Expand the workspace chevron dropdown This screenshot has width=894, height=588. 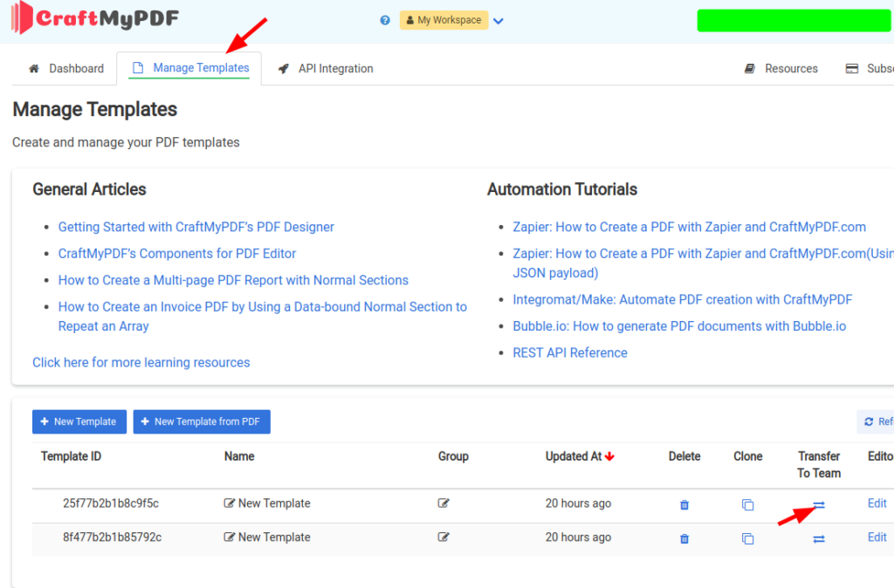click(499, 21)
